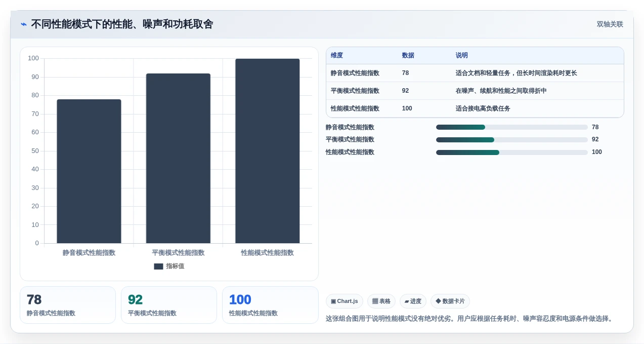The image size is (644, 344).
Task: Click the 说明 column header
Action: (462, 56)
